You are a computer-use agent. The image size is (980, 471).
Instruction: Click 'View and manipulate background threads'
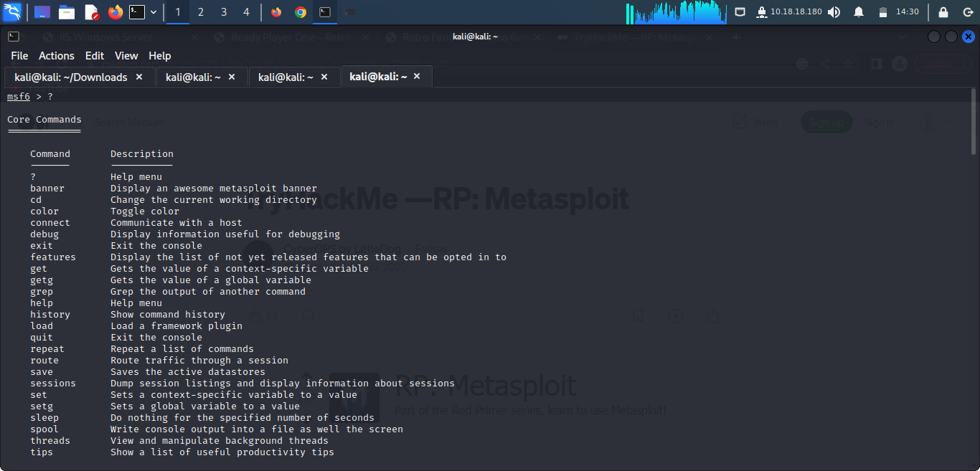(220, 441)
